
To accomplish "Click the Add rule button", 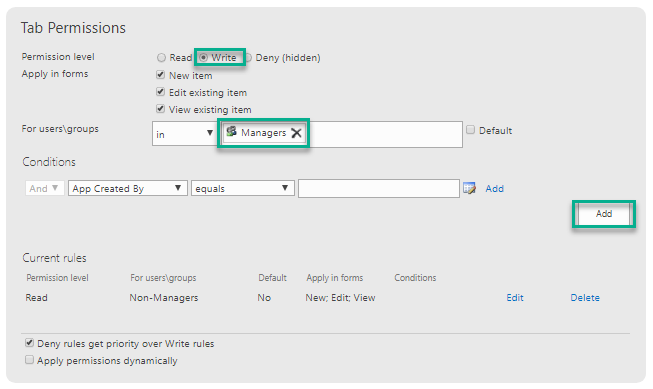I will pyautogui.click(x=604, y=214).
